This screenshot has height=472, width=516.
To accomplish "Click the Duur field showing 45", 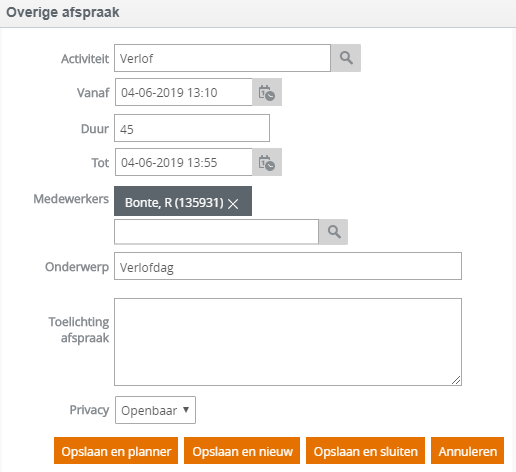I will tap(192, 128).
